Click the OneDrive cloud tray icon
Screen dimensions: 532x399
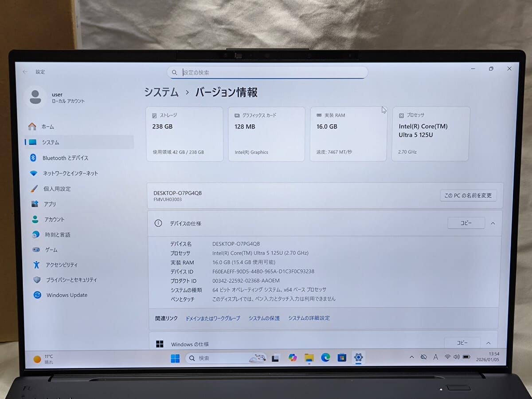coord(423,357)
